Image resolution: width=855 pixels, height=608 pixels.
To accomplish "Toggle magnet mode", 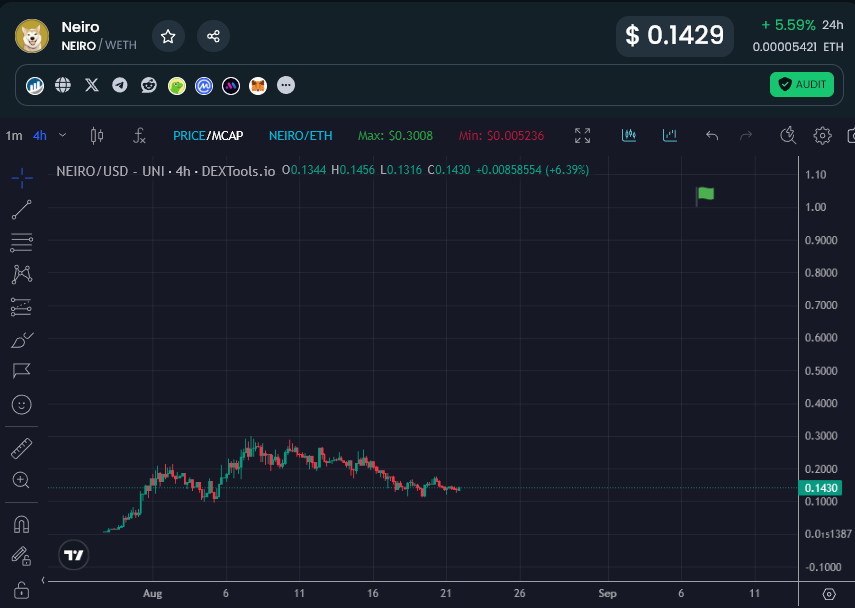I will (21, 525).
